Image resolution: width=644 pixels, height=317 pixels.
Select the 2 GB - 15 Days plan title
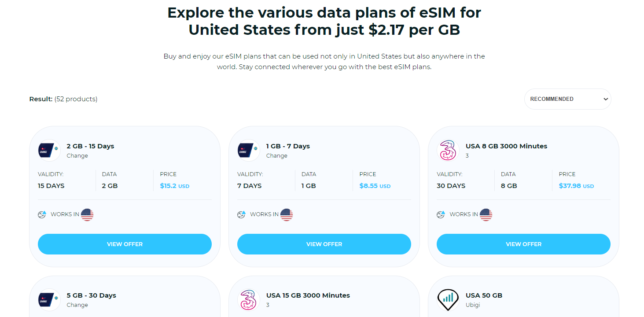click(x=90, y=146)
